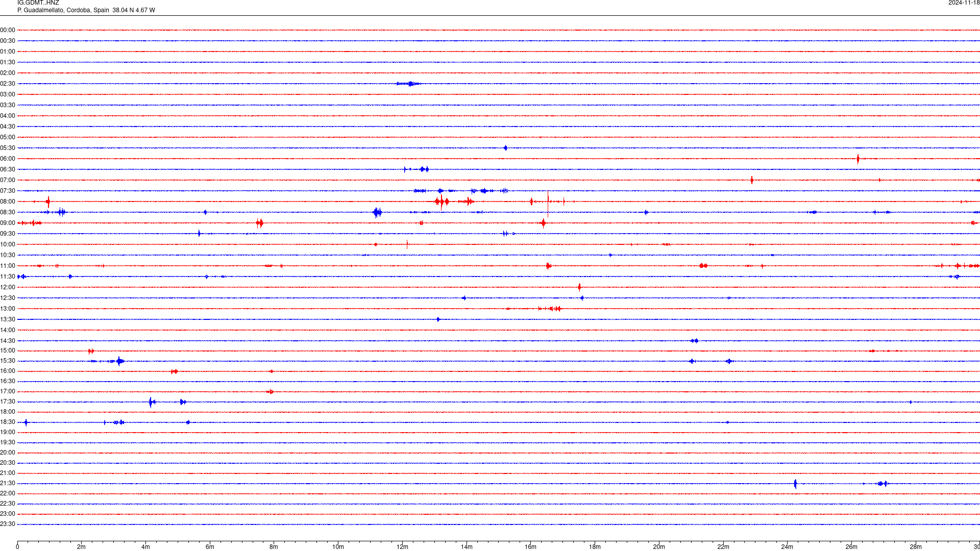Click the blue burst near 3m on 15:30 trace
The image size is (980, 551).
(119, 361)
